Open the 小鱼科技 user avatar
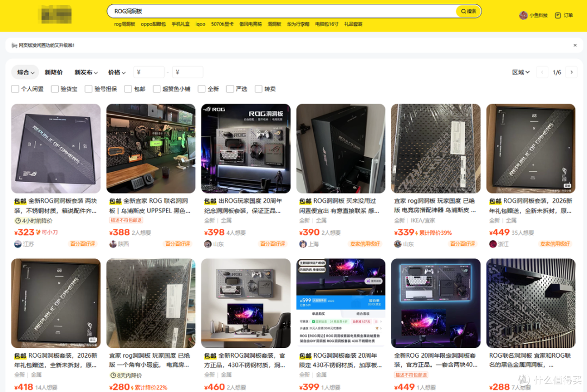This screenshot has height=392, width=587. click(x=523, y=15)
